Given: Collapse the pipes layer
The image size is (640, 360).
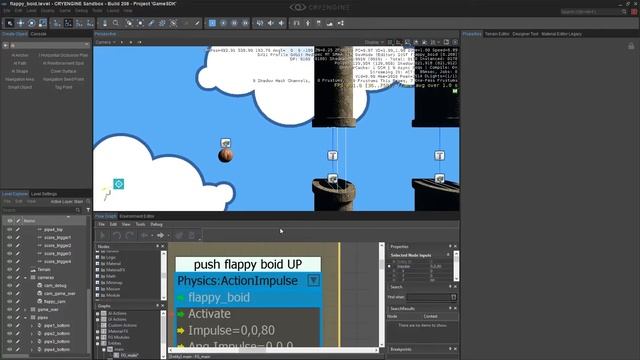Looking at the screenshot, I should 26,317.
